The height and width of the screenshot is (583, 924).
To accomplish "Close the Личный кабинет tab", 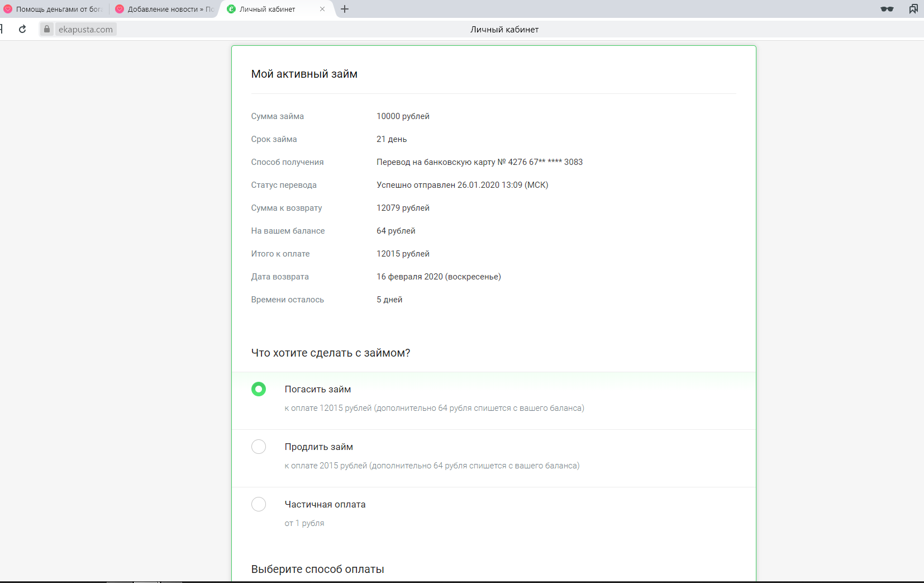I will [322, 9].
